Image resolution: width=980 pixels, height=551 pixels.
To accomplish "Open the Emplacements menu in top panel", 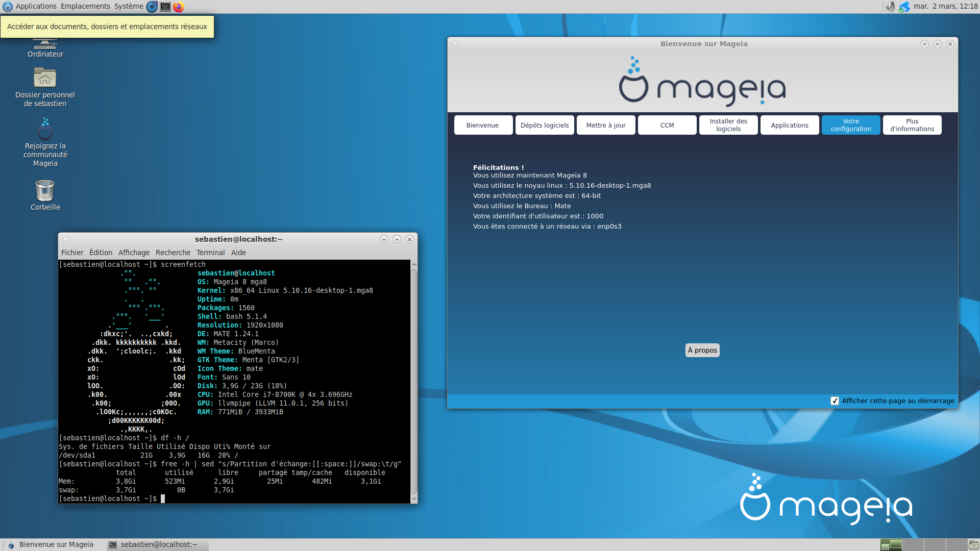I will [85, 7].
